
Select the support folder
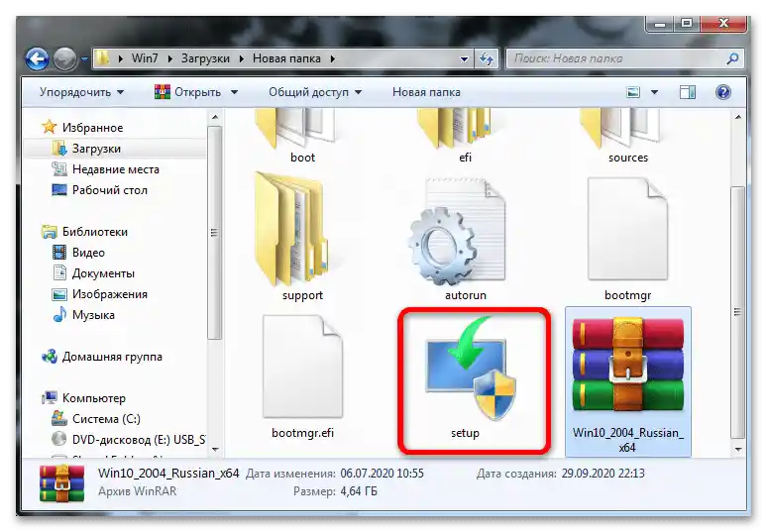(x=302, y=236)
